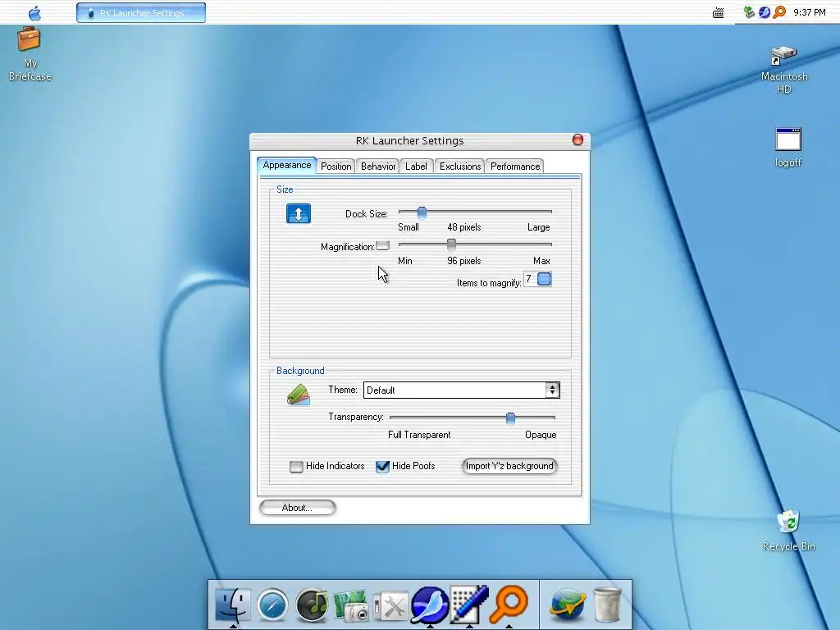
Task: Select the Appearance tab
Action: point(286,165)
